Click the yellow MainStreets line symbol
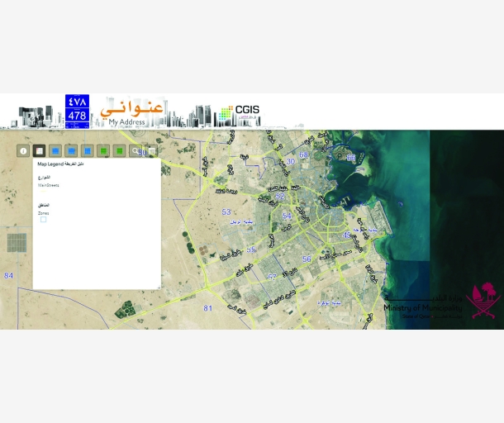The width and height of the screenshot is (504, 423). [42, 191]
